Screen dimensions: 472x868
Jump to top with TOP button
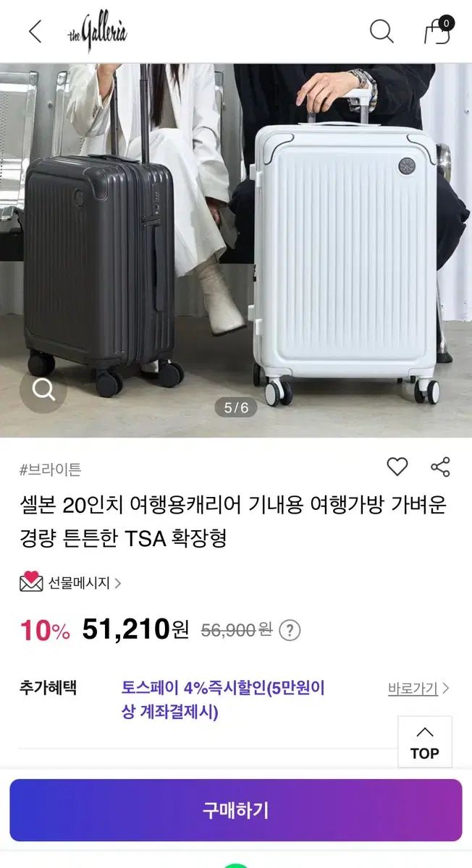tap(425, 742)
